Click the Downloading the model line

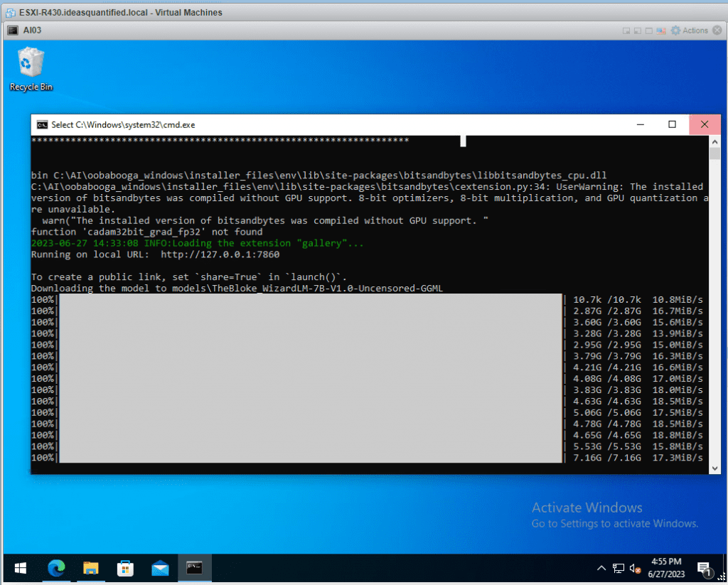tap(237, 289)
